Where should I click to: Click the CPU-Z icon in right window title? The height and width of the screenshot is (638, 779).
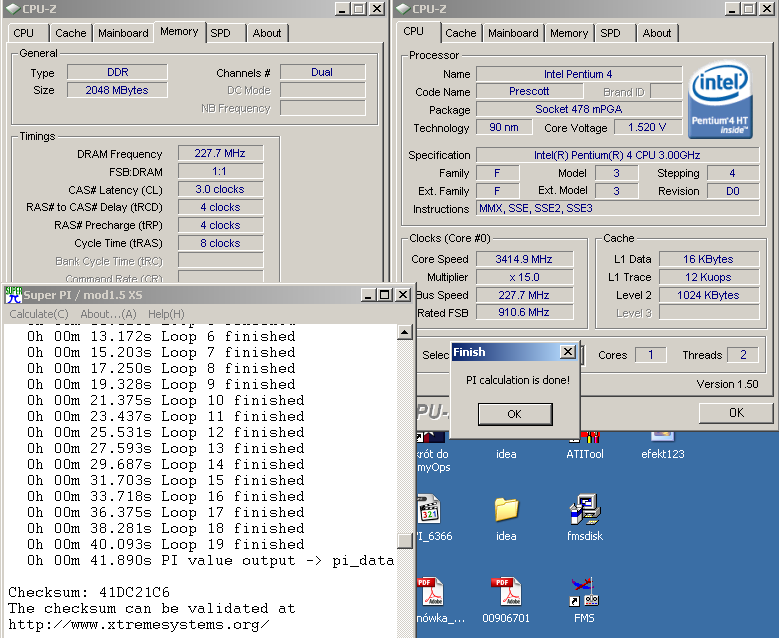[x=402, y=8]
